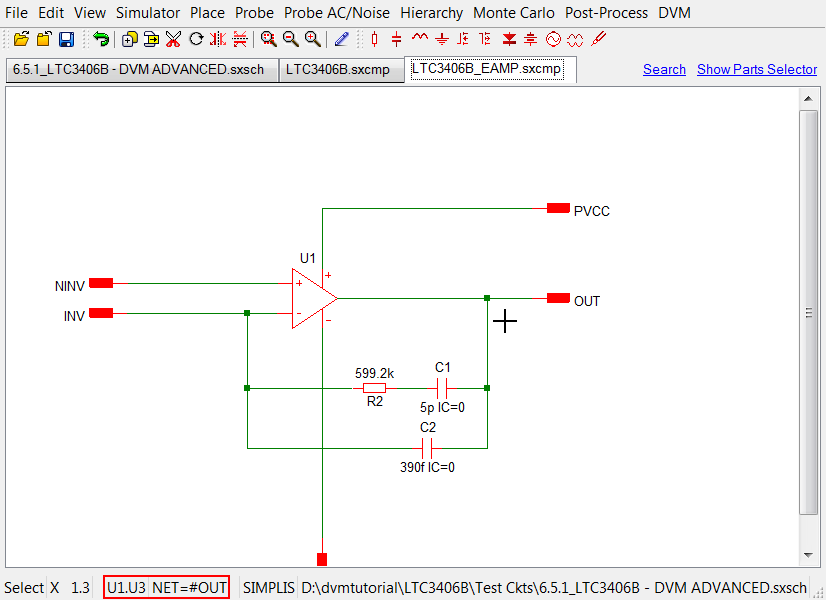This screenshot has height=600, width=826.
Task: Click the Save floppy disk icon
Action: coord(66,39)
